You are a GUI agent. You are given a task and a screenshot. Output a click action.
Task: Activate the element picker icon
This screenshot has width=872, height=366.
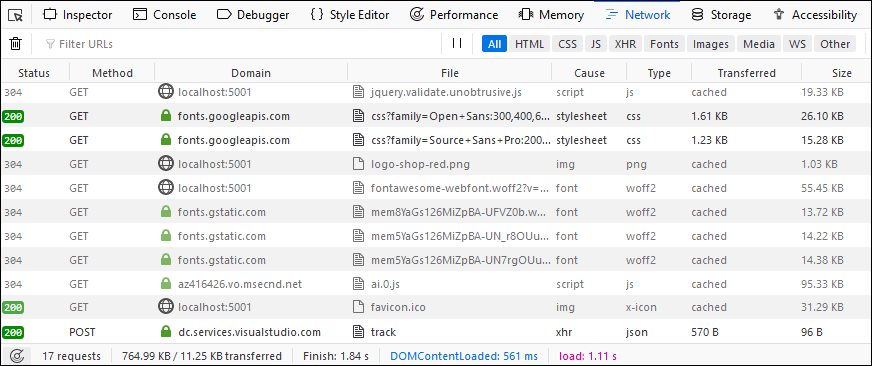coord(17,15)
